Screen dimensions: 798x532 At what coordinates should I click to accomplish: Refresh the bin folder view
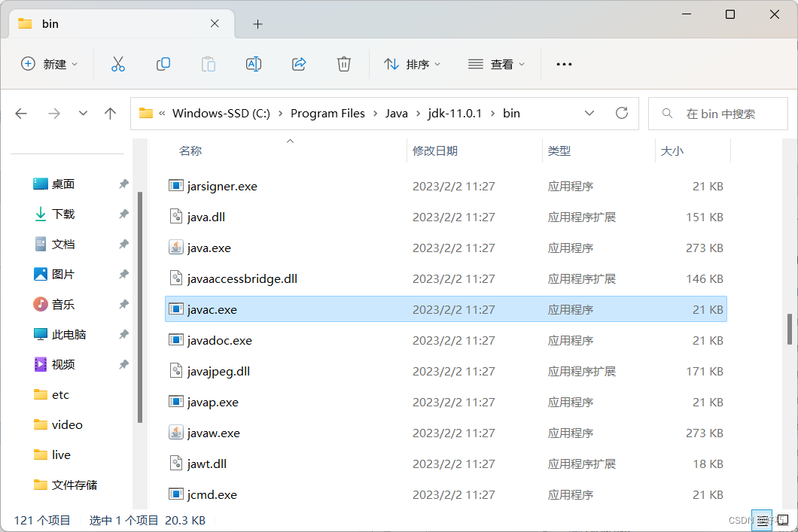pos(621,113)
